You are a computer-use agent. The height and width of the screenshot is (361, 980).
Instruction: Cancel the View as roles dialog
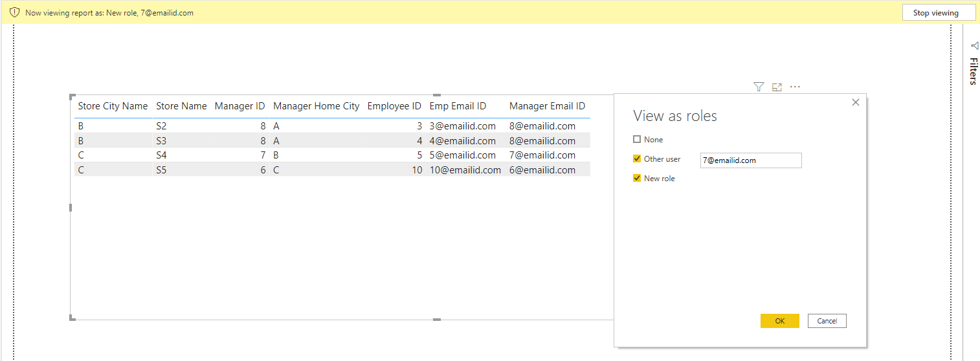[827, 321]
